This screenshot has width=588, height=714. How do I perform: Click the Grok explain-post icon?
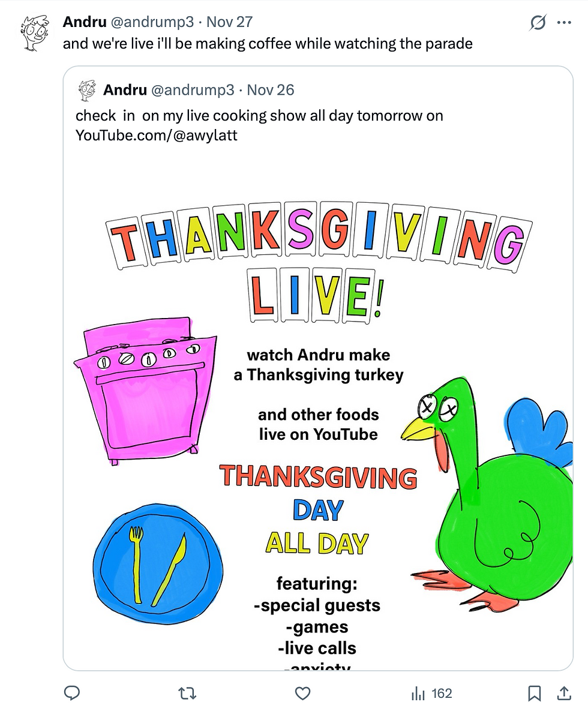coord(538,23)
